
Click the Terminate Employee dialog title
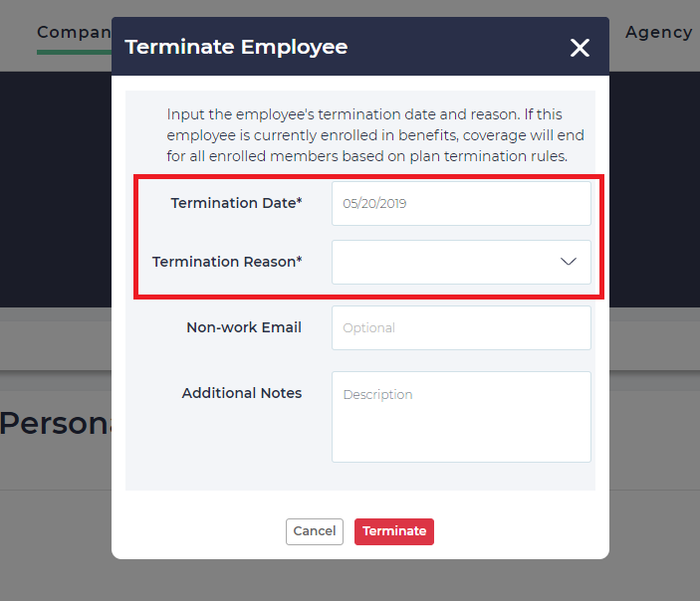tap(236, 47)
